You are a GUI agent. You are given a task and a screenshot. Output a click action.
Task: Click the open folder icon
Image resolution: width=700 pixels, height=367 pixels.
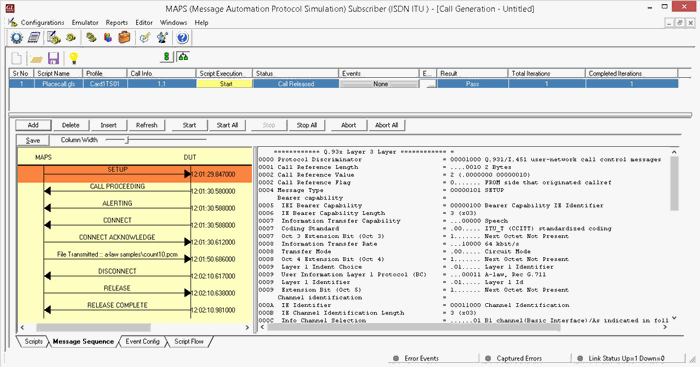coord(36,58)
